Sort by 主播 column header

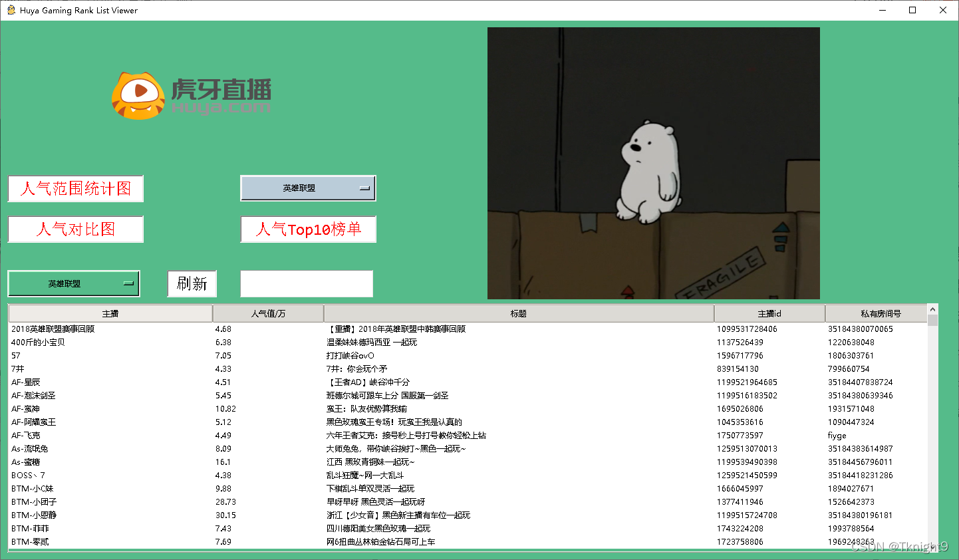click(x=110, y=313)
